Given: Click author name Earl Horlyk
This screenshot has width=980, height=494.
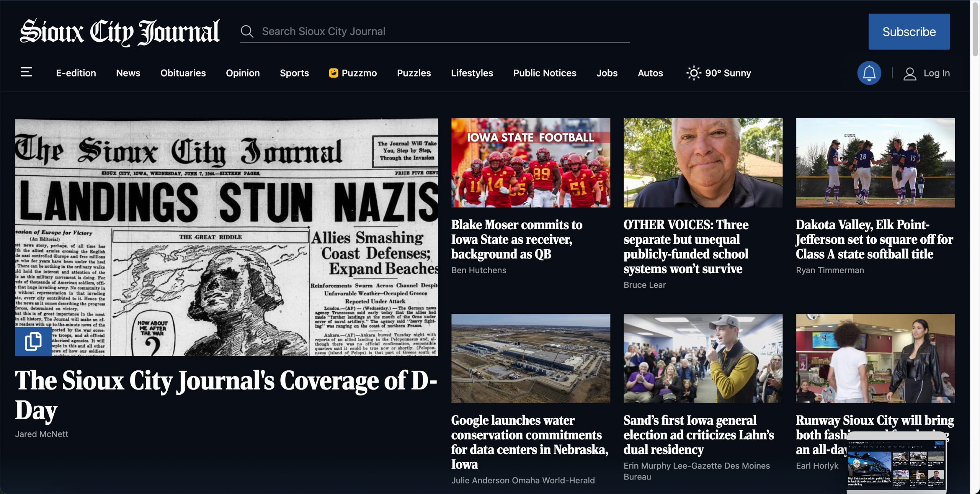Looking at the screenshot, I should (817, 466).
